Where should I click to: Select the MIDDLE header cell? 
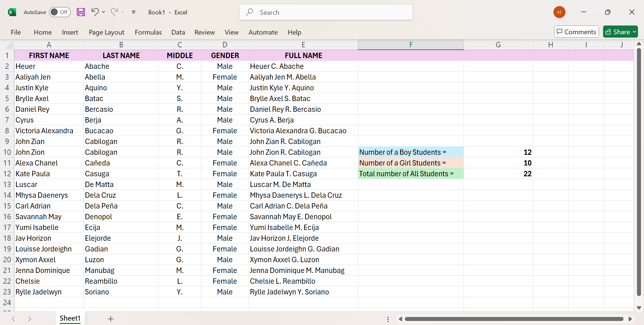coord(180,55)
